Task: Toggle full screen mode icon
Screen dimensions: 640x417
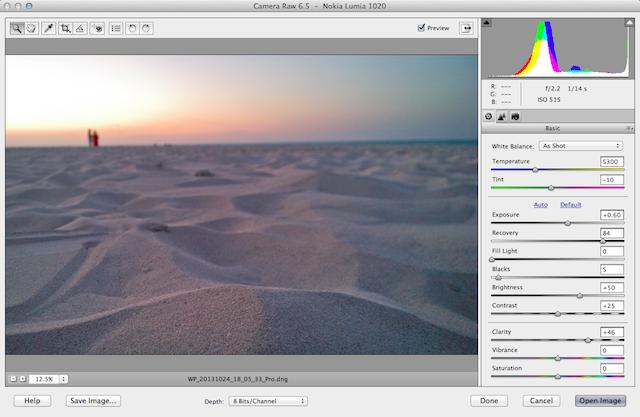Action: pyautogui.click(x=467, y=28)
